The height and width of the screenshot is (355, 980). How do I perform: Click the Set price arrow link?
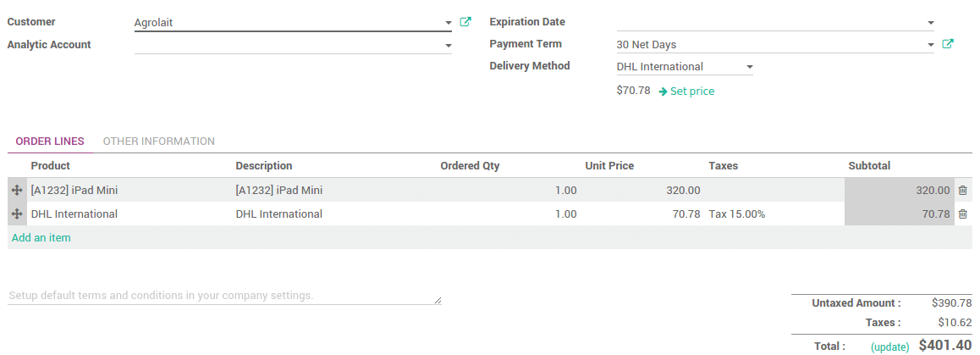coord(686,91)
